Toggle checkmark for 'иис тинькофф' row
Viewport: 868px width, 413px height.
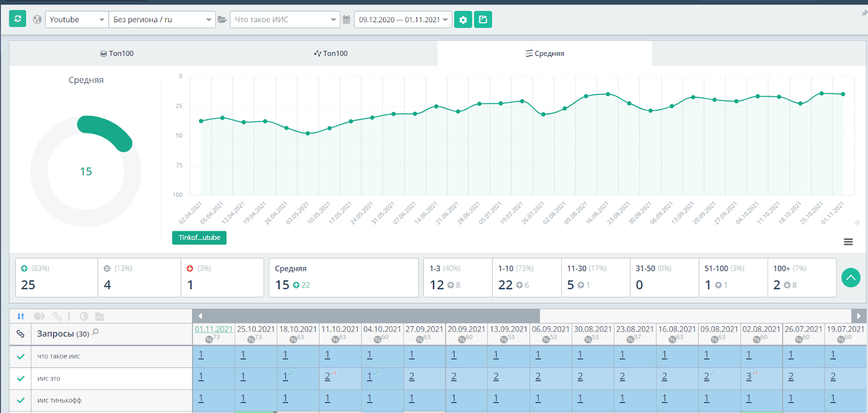click(x=21, y=401)
